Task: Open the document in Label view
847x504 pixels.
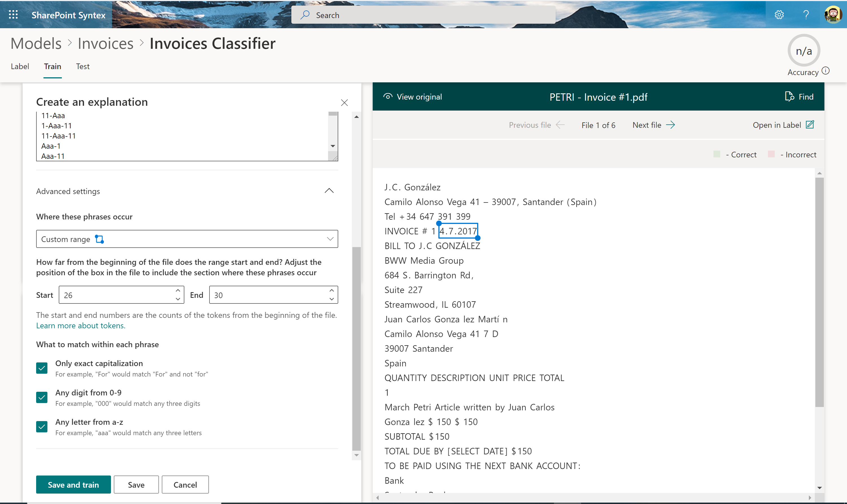Action: tap(783, 125)
